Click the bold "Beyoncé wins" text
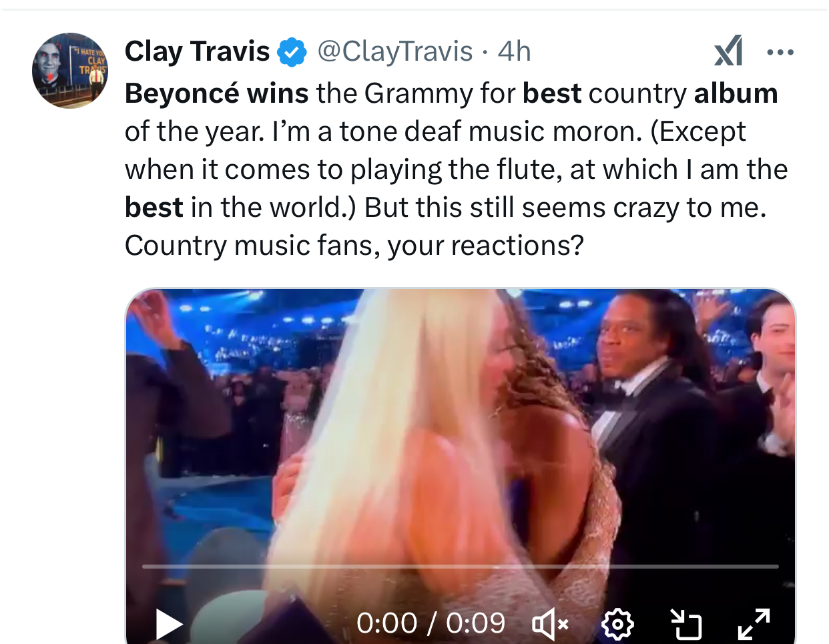Viewport: 829px width, 644px height. point(216,93)
